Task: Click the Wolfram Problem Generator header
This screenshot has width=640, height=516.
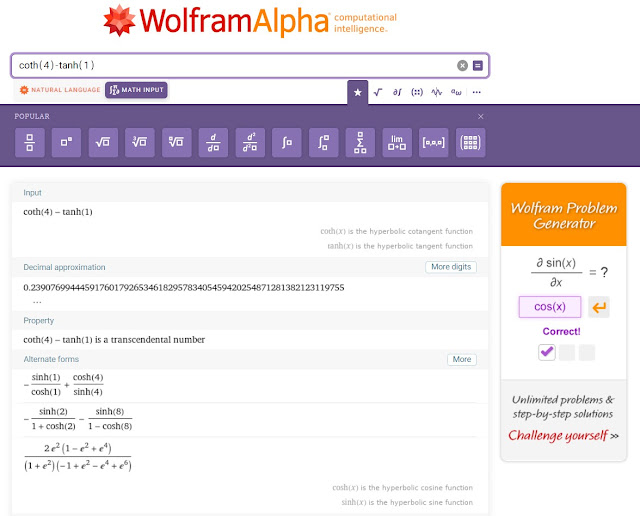Action: click(x=564, y=215)
